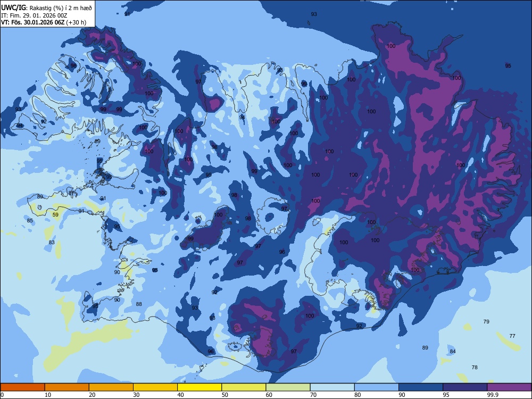Screen dimensions: 532x399
Task: Click the '10' legend tick label
Action: click(48, 395)
